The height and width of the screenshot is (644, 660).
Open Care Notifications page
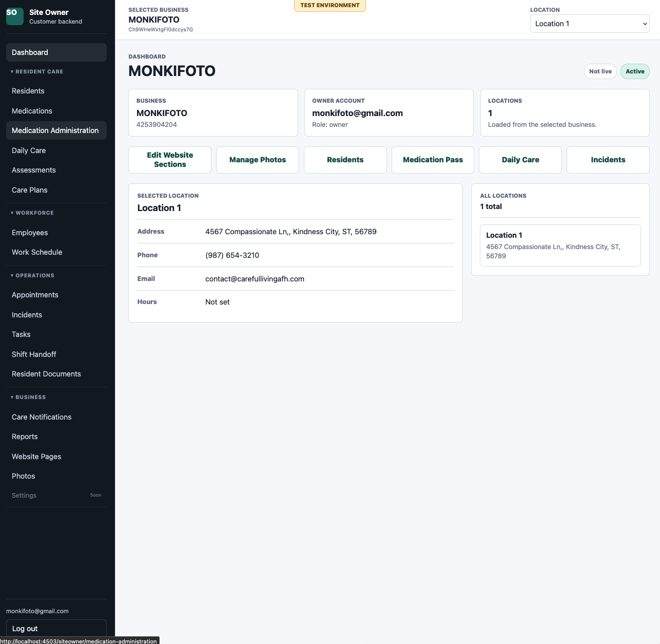(56, 417)
